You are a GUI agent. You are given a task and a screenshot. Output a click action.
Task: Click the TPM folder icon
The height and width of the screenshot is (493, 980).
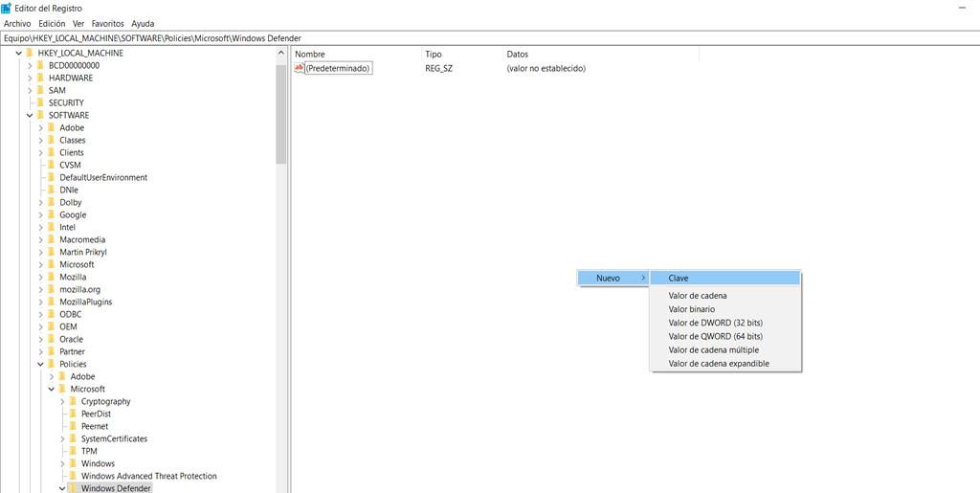[73, 451]
